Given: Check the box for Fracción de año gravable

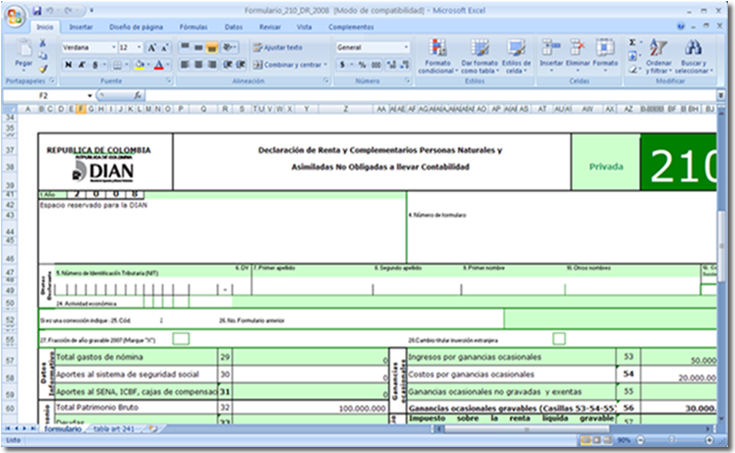Looking at the screenshot, I should pos(181,339).
